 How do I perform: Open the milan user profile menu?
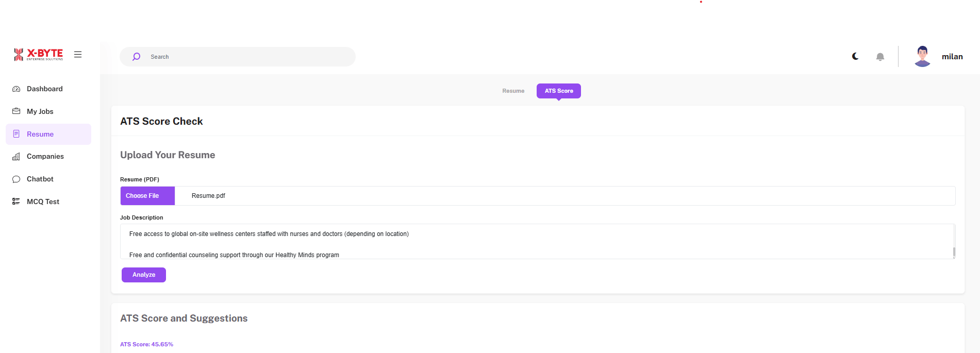(x=952, y=57)
